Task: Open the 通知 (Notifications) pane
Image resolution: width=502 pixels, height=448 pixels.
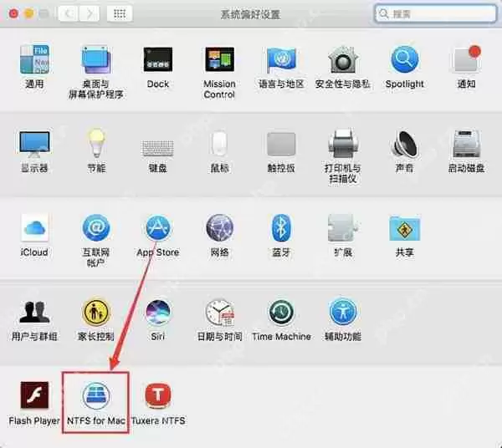Action: (x=466, y=60)
